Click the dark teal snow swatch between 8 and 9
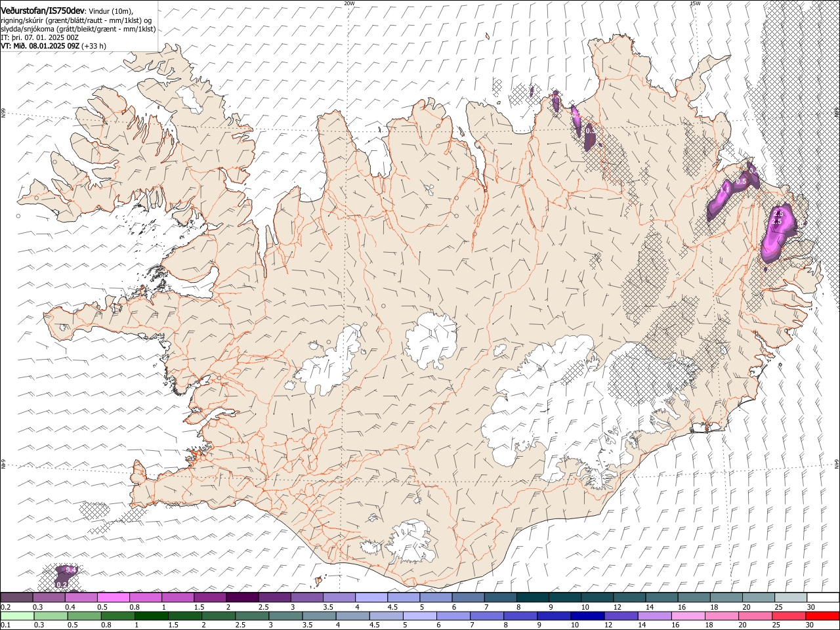Viewport: 840px width, 630px height. 532,597
